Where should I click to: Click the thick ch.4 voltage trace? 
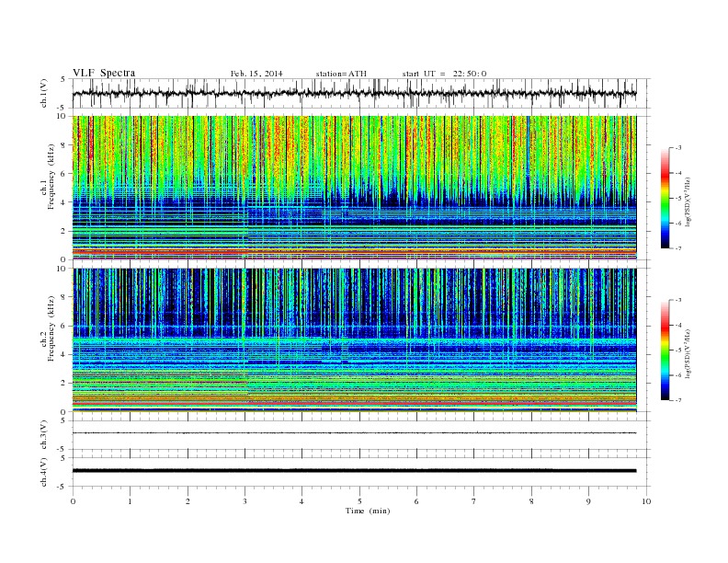click(x=354, y=471)
